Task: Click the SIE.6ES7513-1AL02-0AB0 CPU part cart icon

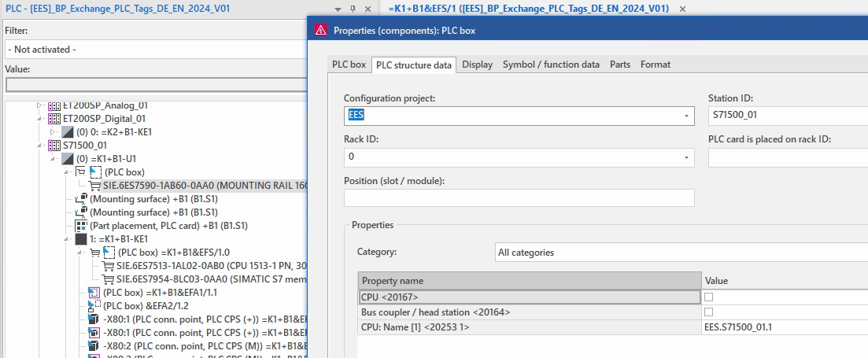Action: (109, 265)
